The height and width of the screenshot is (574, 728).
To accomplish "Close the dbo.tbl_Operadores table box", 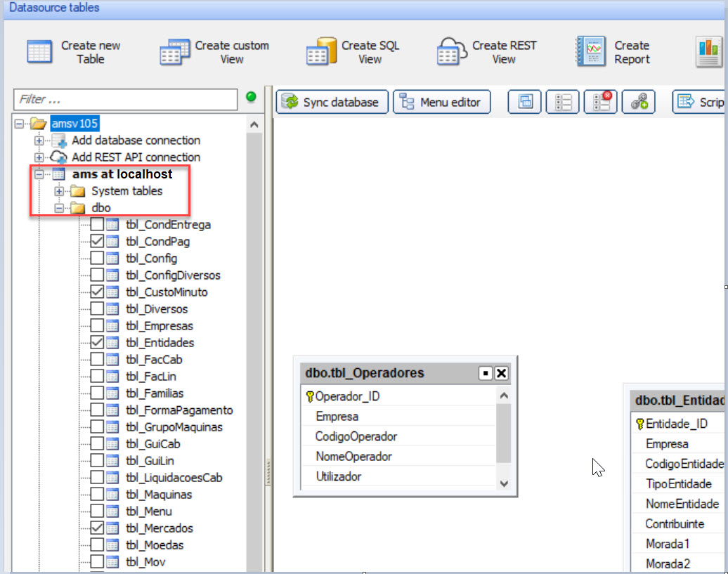I will [502, 373].
